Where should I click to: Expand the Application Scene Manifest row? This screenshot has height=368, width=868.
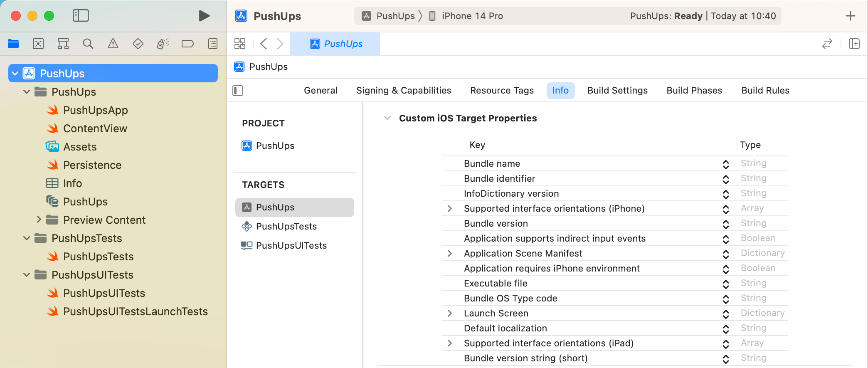449,253
